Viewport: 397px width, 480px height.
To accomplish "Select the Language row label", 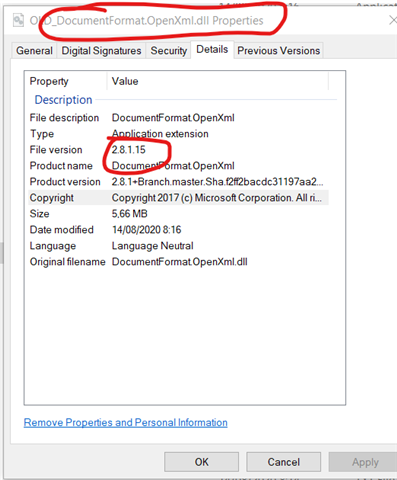I will [53, 246].
